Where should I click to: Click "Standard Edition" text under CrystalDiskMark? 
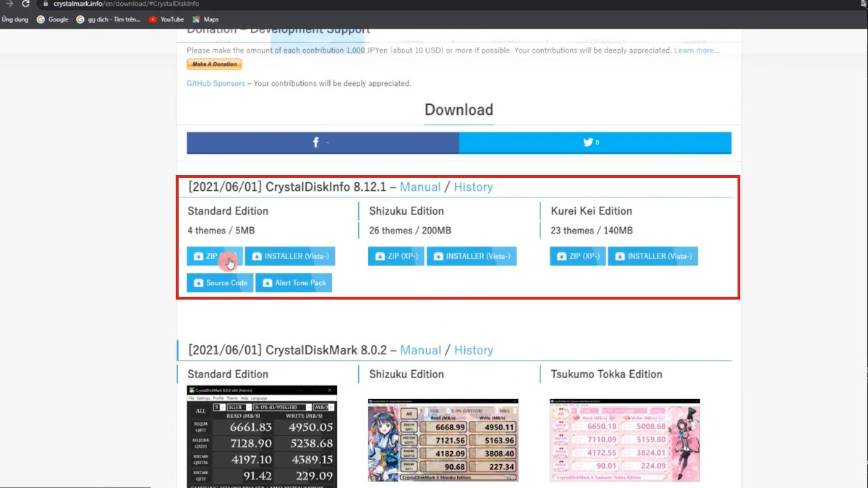pos(228,374)
